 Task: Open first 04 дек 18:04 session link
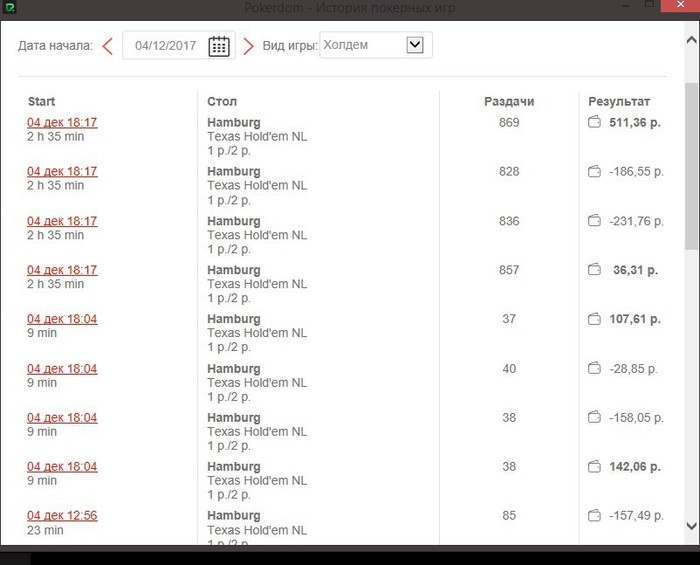pyautogui.click(x=62, y=319)
